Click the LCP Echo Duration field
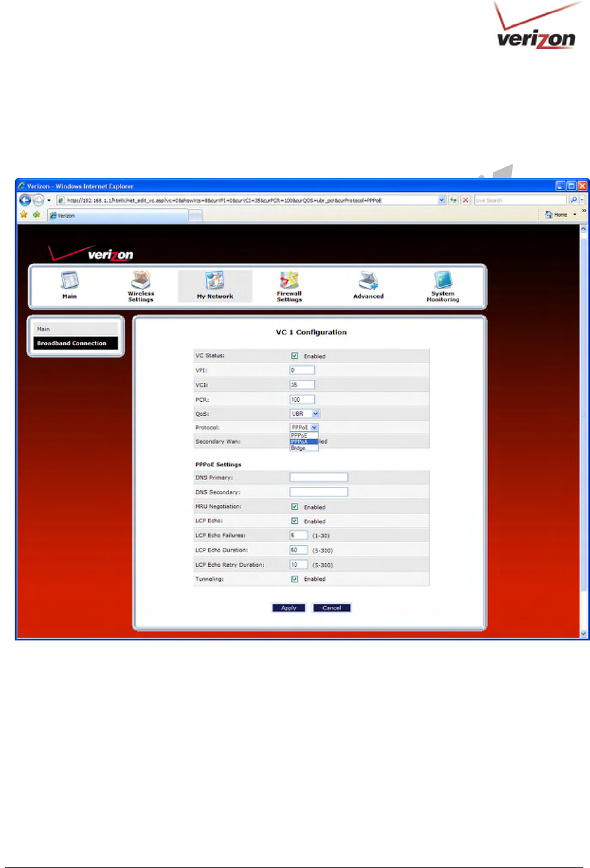 (x=298, y=550)
